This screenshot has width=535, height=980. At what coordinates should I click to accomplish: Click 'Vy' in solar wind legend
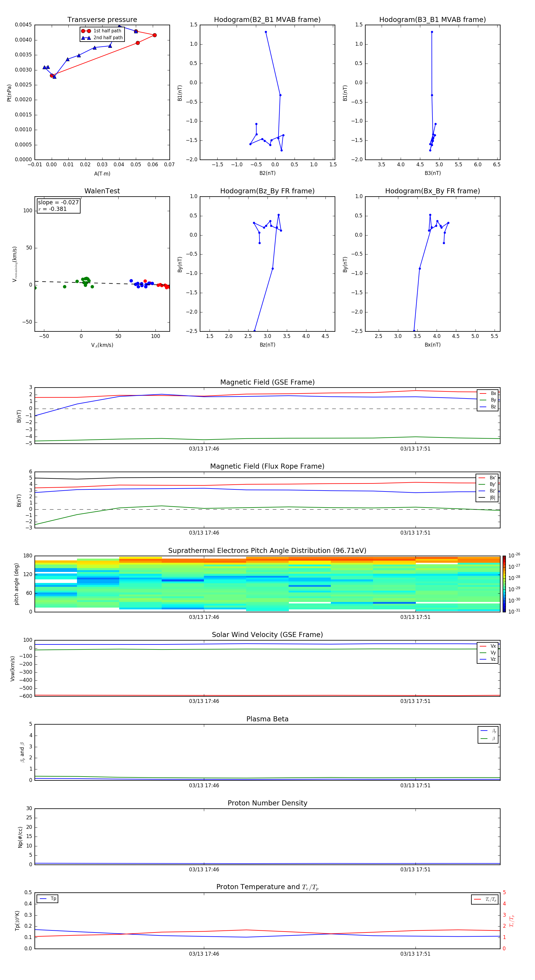point(488,653)
